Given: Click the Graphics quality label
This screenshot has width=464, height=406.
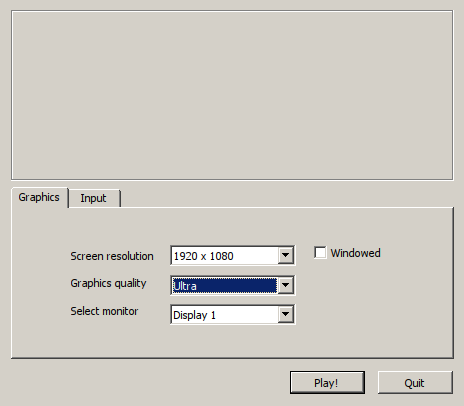Looking at the screenshot, I should (x=108, y=283).
